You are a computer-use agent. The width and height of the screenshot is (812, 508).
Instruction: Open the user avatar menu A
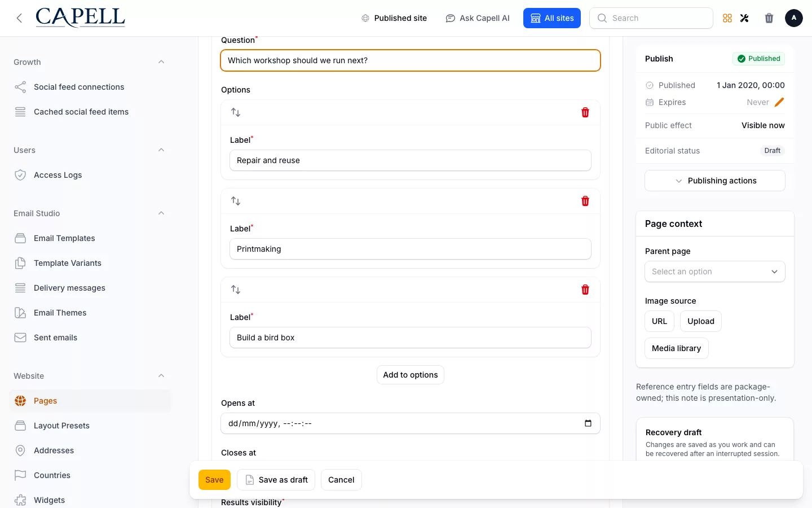pos(794,18)
